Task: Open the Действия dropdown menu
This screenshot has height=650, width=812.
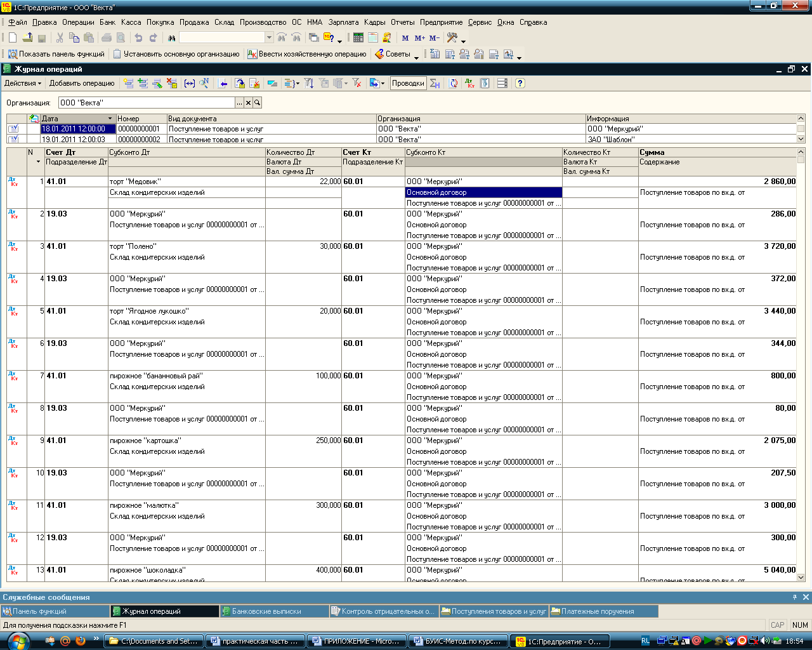Action: [x=23, y=83]
